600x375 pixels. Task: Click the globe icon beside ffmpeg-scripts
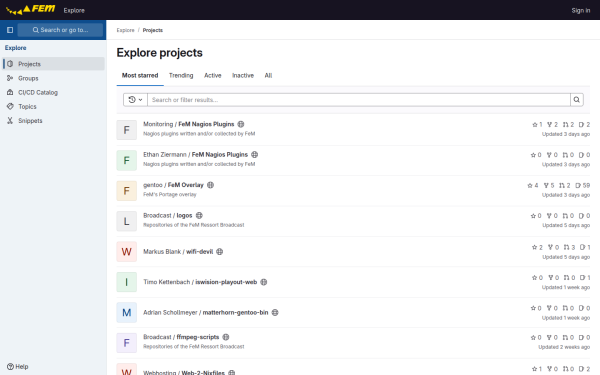click(x=226, y=337)
